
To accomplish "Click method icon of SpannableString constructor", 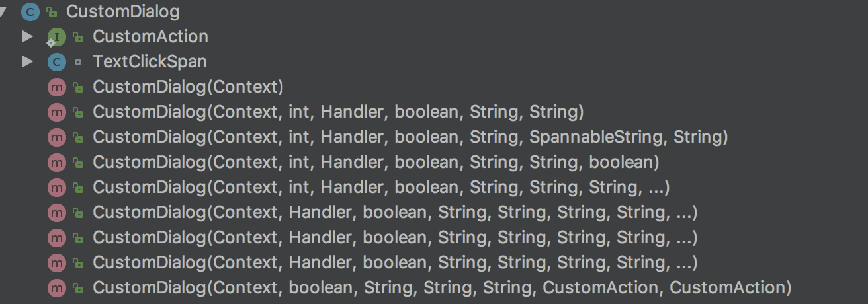I will (x=57, y=137).
